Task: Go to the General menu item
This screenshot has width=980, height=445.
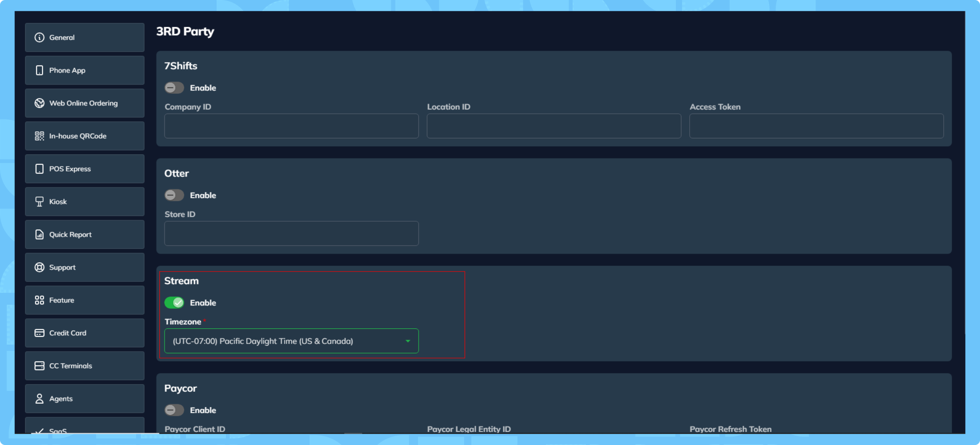Action: (x=85, y=38)
